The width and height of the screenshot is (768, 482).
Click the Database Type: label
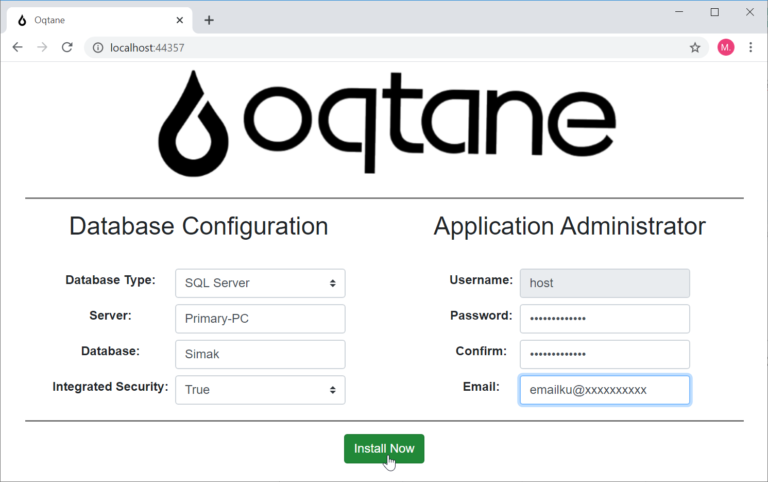110,280
